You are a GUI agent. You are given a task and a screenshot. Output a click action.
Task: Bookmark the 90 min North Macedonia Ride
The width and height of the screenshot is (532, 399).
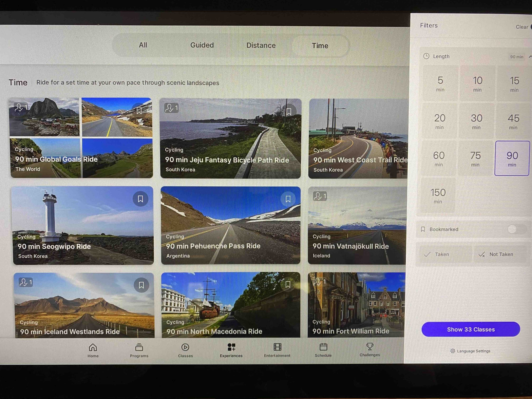[x=288, y=284]
